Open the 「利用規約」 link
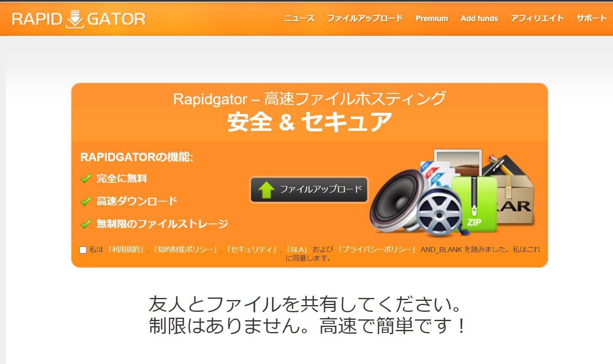Image resolution: width=613 pixels, height=364 pixels. pos(126,250)
